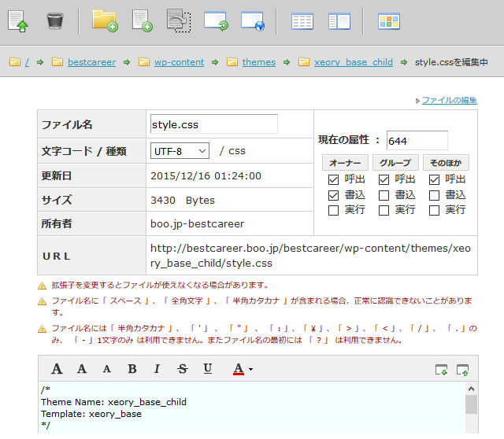
Task: Click the editor vertical scrollbar thumb
Action: 471,404
